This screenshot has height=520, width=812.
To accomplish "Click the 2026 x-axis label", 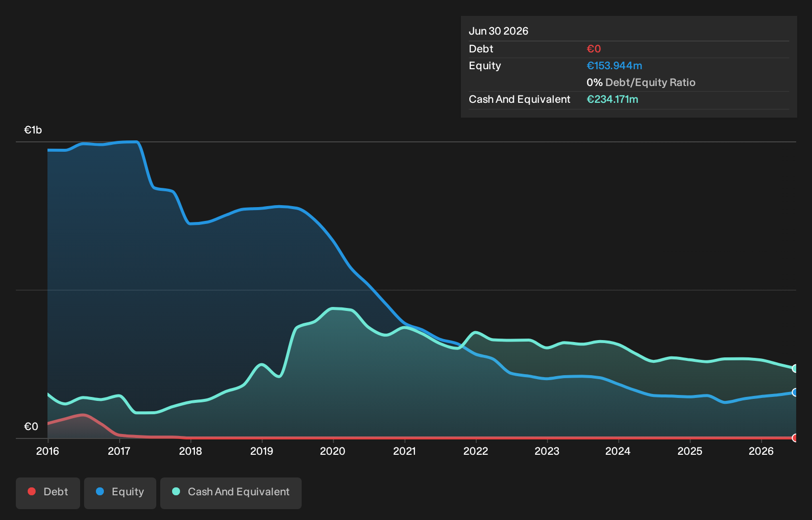I will [761, 451].
